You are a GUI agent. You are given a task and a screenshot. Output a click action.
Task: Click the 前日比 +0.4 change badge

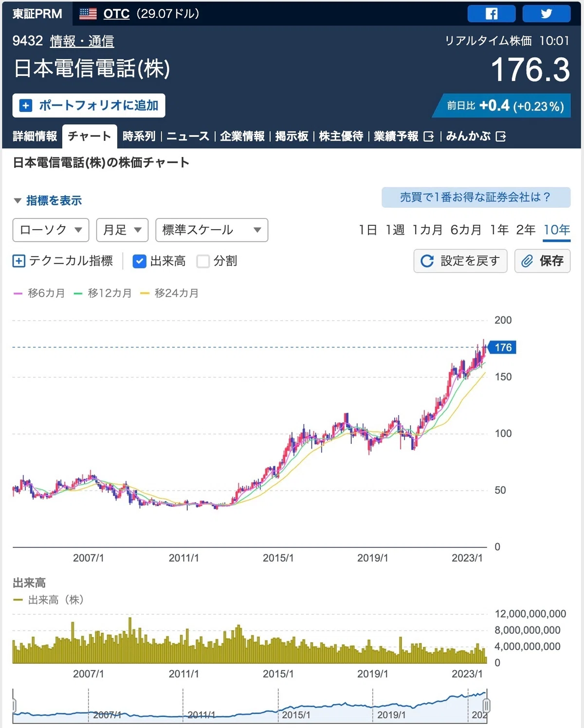coord(501,106)
